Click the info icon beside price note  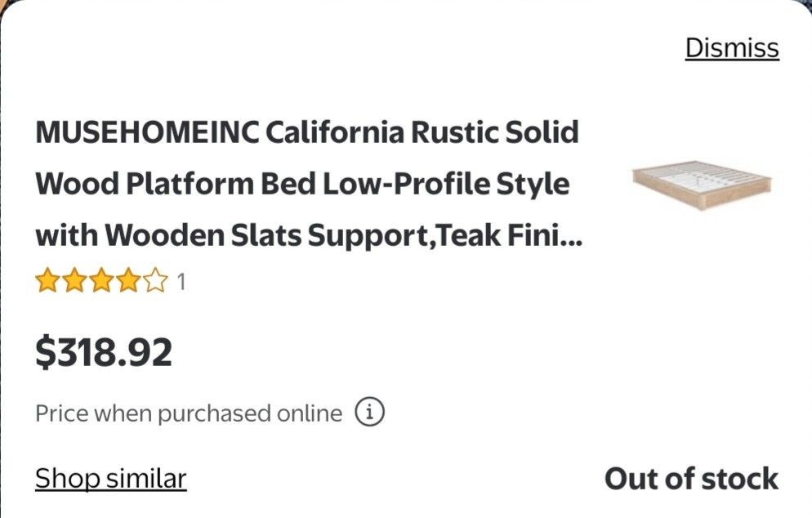point(369,413)
